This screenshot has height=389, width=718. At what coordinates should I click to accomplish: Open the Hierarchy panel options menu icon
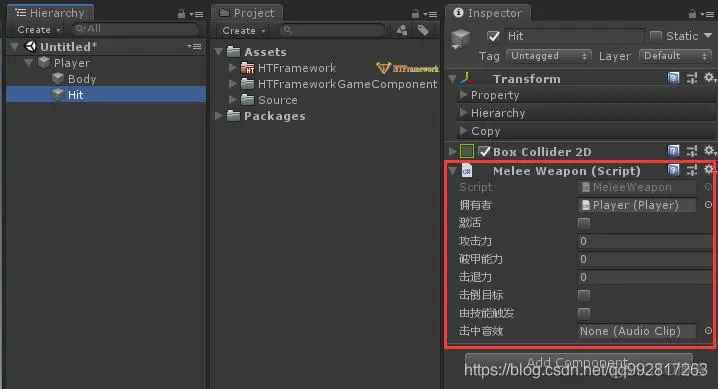click(x=197, y=14)
